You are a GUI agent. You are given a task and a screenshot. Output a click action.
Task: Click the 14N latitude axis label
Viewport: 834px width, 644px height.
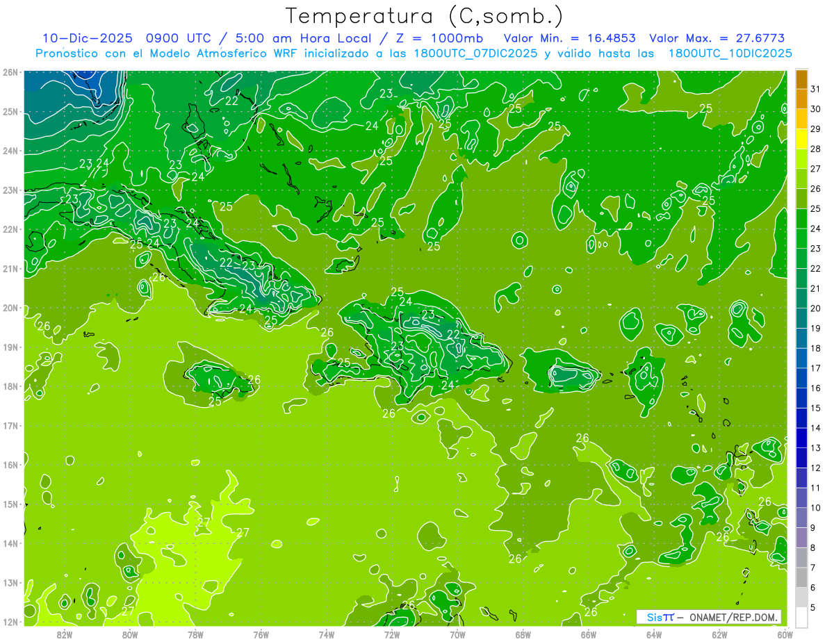[10, 543]
